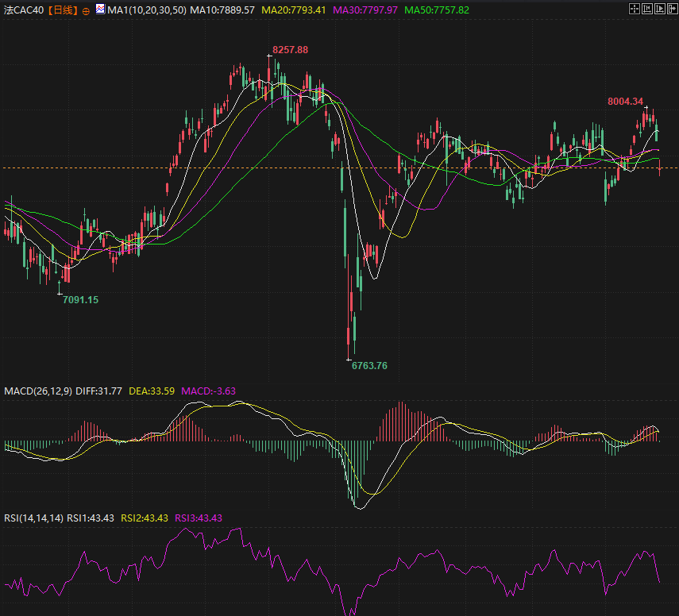Click the RSI1:43.43 value
679x616 pixels.
[x=91, y=518]
